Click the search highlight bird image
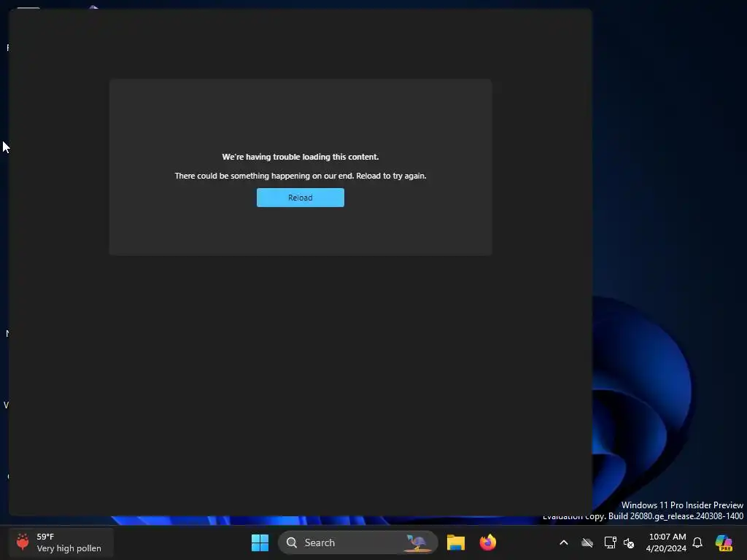Screen dimensions: 747x560 [417, 542]
